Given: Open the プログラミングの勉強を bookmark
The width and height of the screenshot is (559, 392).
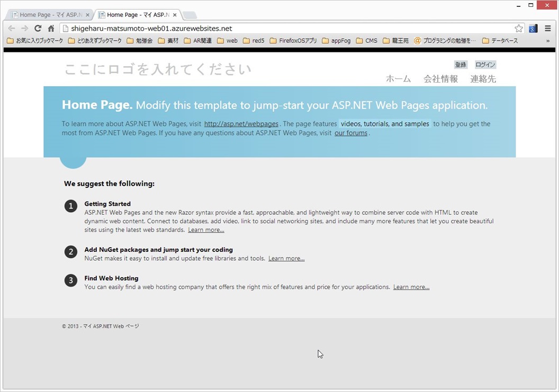Looking at the screenshot, I should click(445, 41).
